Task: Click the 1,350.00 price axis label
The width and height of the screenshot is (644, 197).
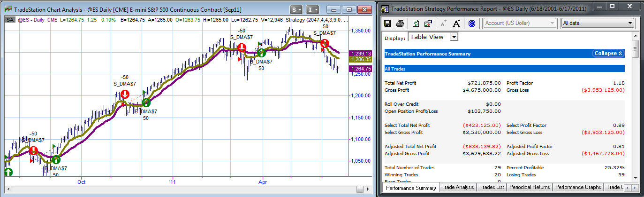Action: [x=360, y=31]
